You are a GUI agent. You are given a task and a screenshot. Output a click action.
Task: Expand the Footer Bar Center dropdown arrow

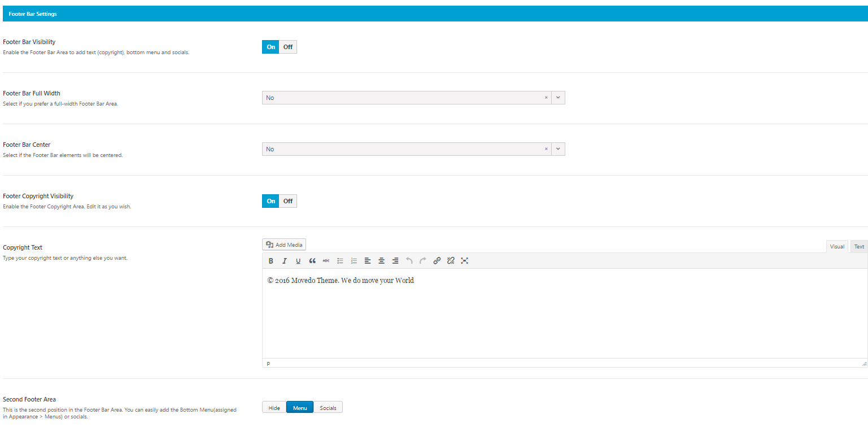[x=558, y=149]
